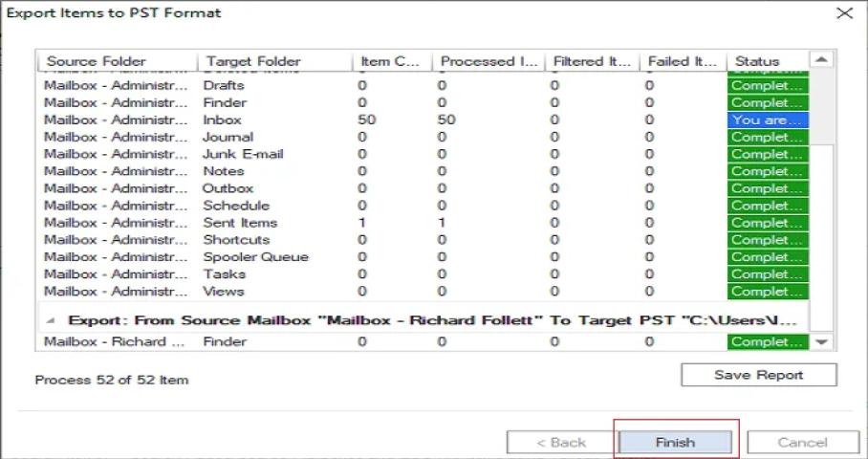Select the Inbox folder row

point(222,120)
